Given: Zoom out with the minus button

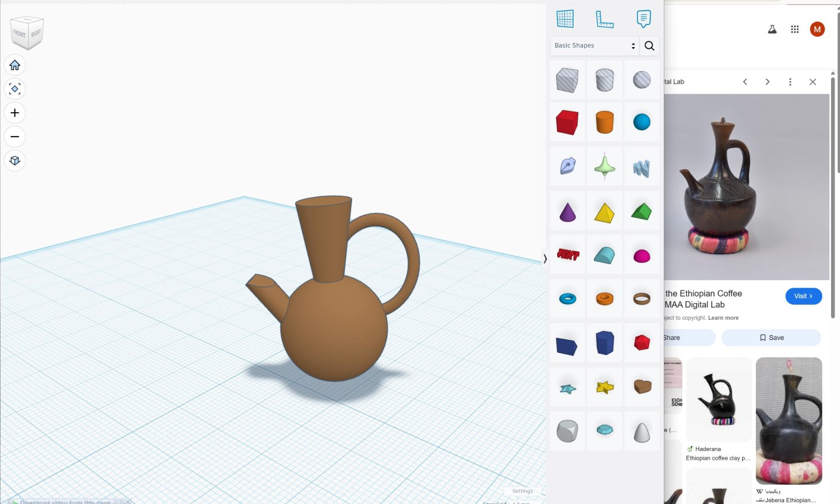Looking at the screenshot, I should (x=15, y=137).
